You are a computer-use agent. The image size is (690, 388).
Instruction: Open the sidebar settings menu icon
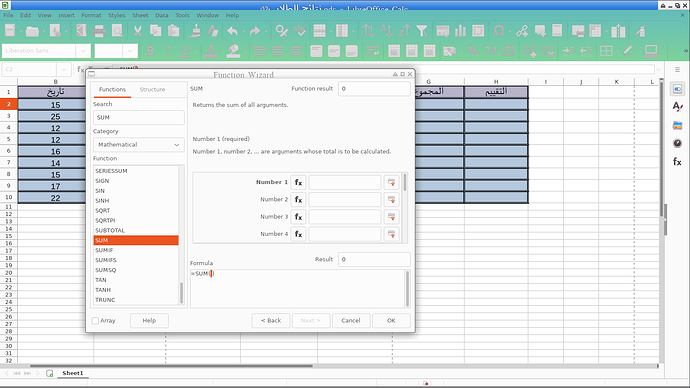click(677, 70)
